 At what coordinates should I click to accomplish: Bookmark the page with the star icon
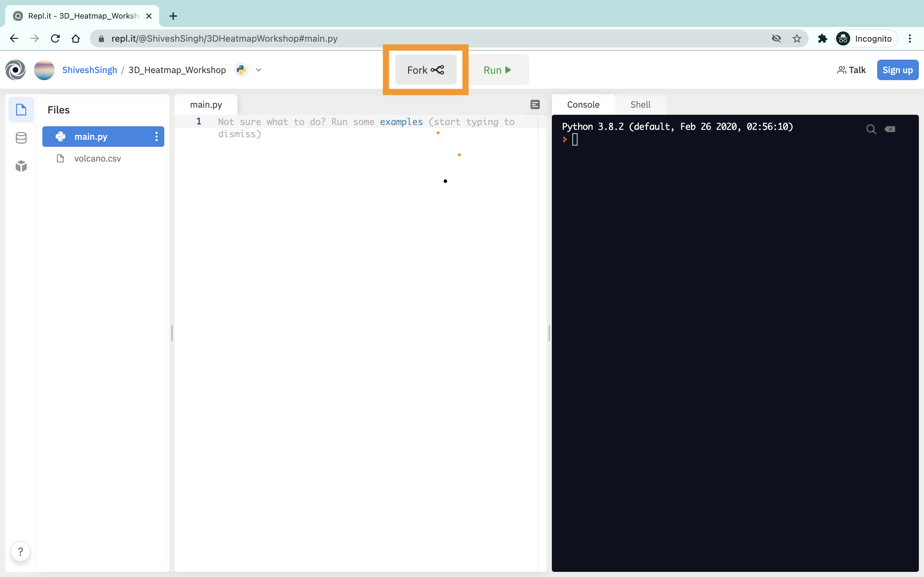[x=797, y=38]
